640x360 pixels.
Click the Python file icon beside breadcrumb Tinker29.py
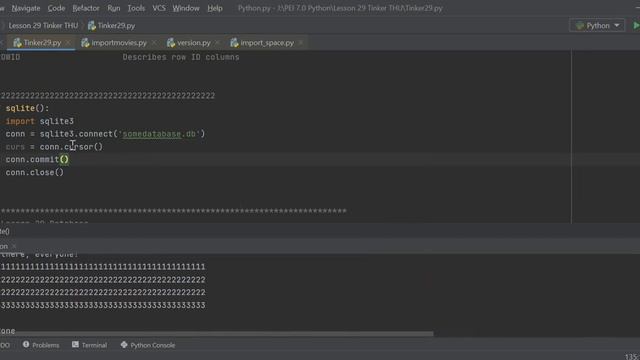(x=92, y=26)
